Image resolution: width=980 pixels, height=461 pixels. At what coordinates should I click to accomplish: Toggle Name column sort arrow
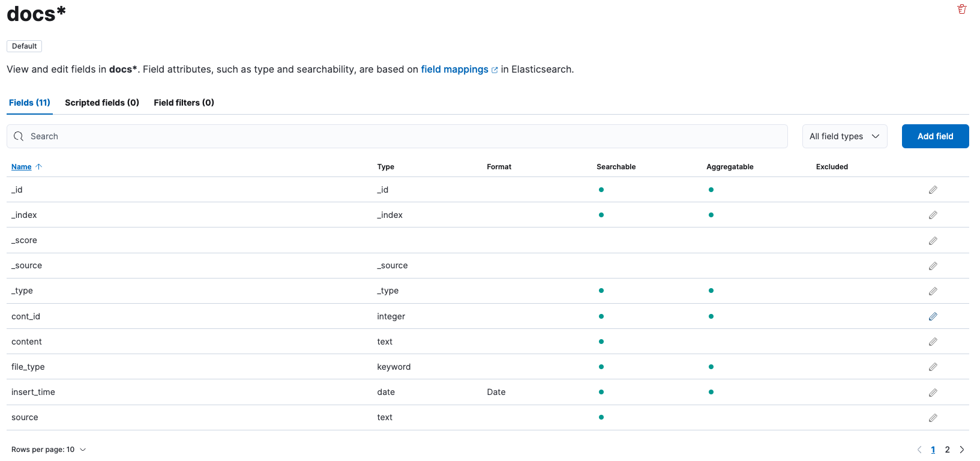tap(39, 167)
